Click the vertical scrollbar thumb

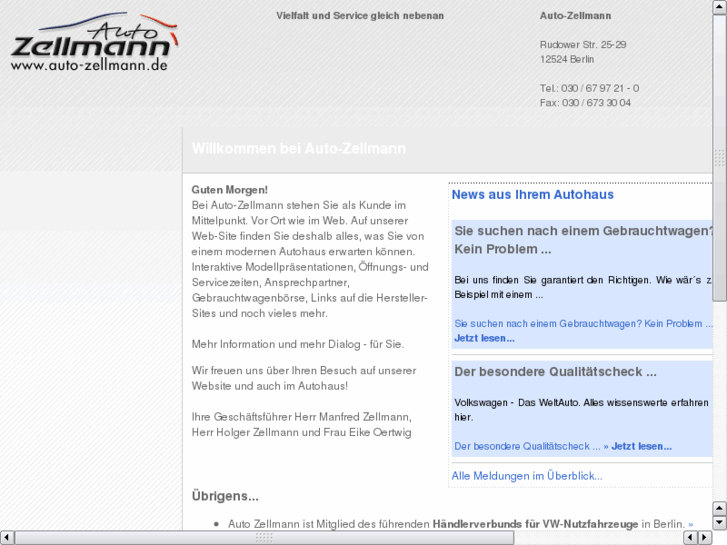(719, 158)
